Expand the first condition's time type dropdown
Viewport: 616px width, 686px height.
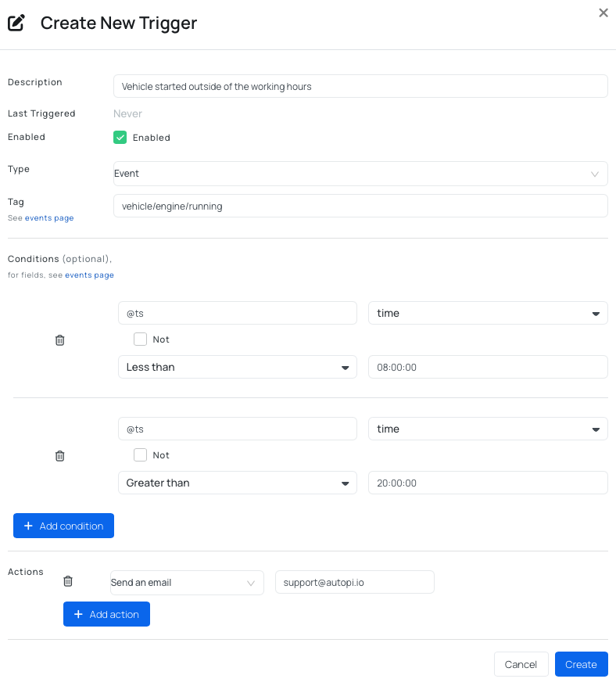487,314
